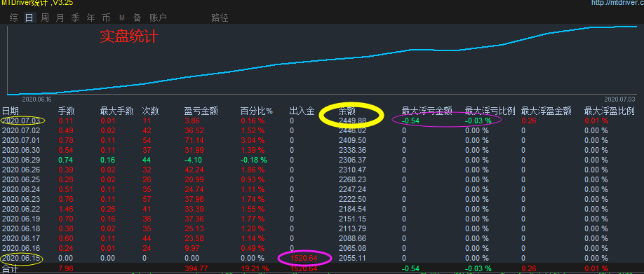Viewport: 644px width, 274px height.
Task: Click the percentage cell -0.18 %
Action: 254,160
